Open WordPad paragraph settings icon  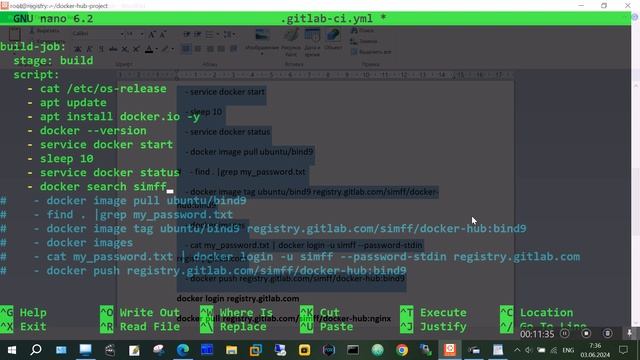click(233, 49)
